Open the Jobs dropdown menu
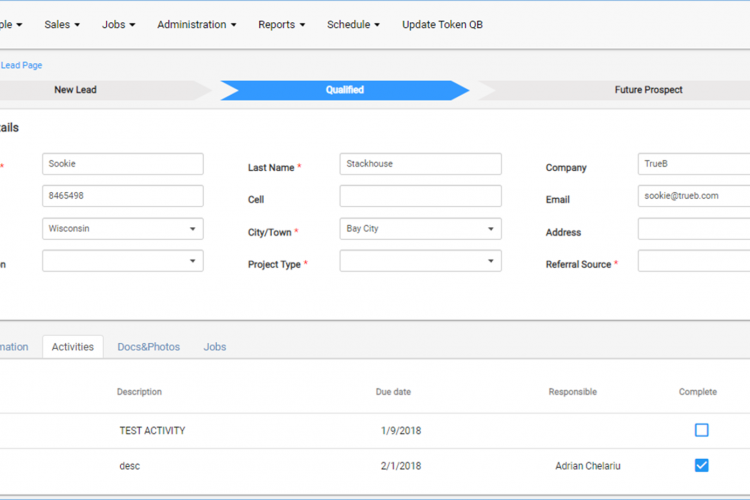The width and height of the screenshot is (750, 500). point(118,24)
